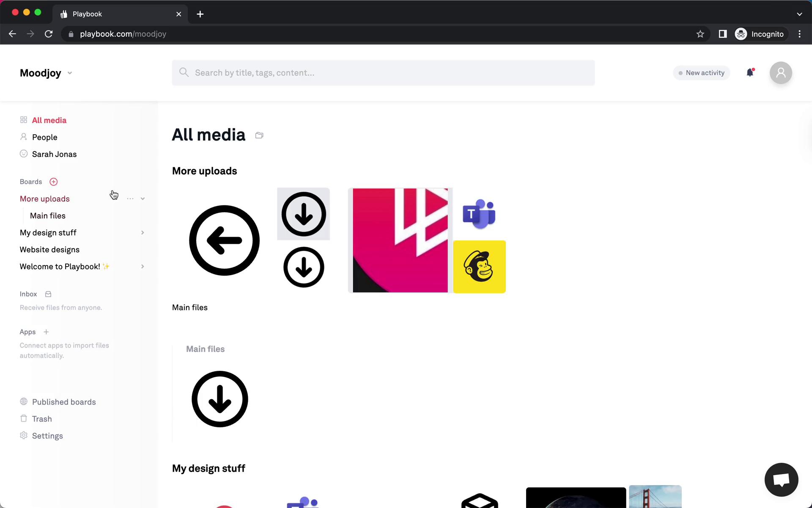812x508 pixels.
Task: Click the People sidebar icon
Action: click(23, 137)
